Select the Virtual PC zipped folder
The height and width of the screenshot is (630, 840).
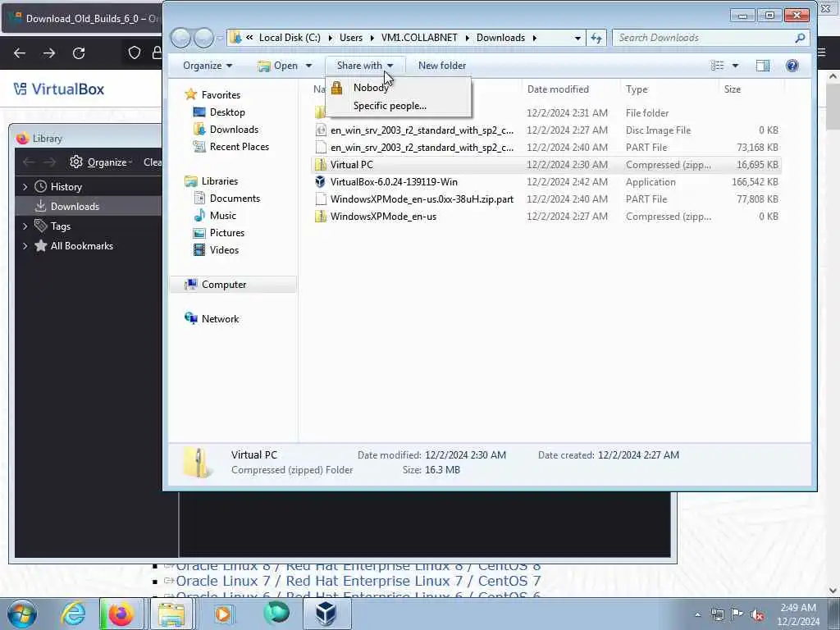(546, 164)
